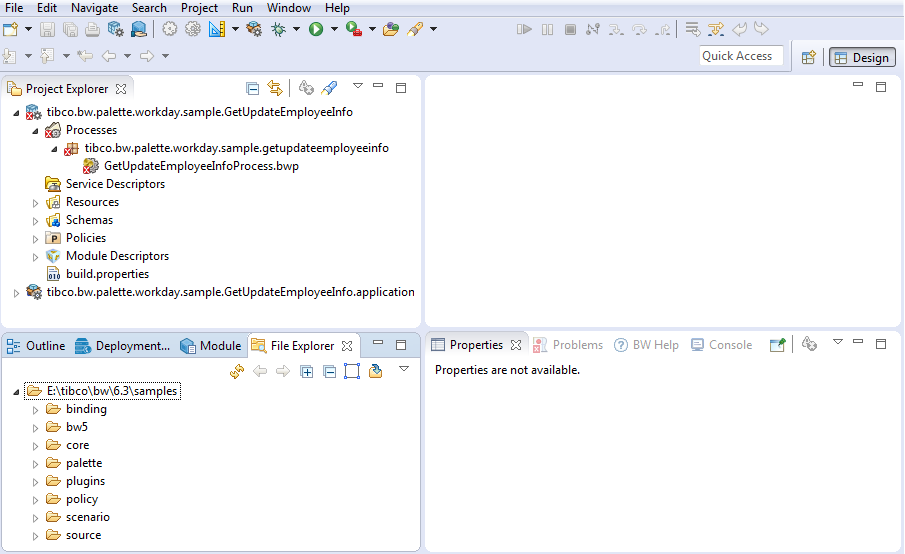Click Collapse All minus icon in File Explorer
Viewport: 905px width, 554px height.
click(x=330, y=372)
